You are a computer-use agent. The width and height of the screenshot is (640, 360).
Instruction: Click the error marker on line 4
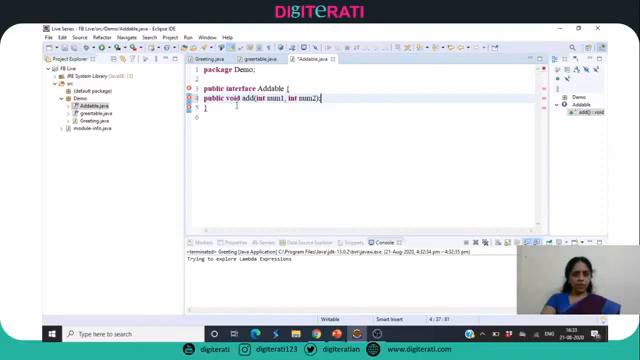click(189, 98)
